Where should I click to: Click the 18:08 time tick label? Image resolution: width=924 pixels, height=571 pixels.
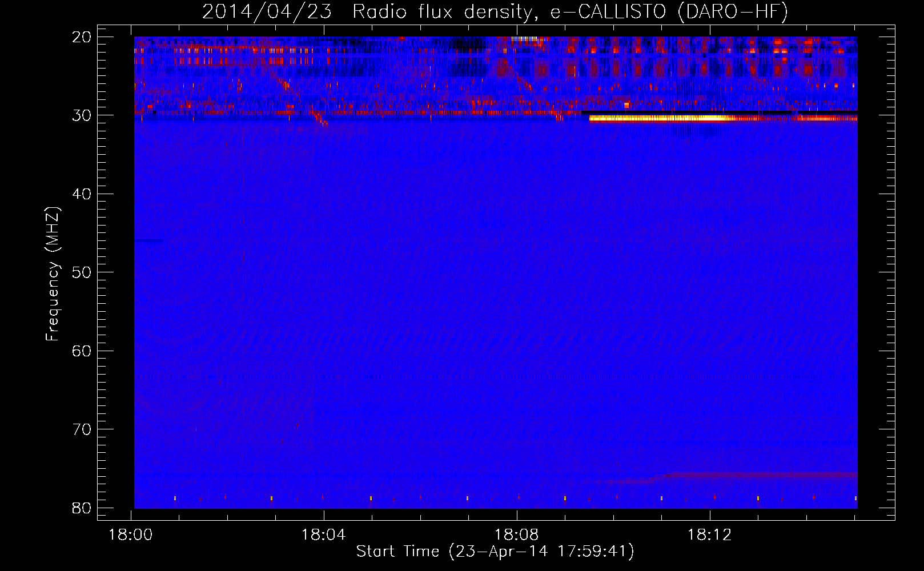pos(517,535)
